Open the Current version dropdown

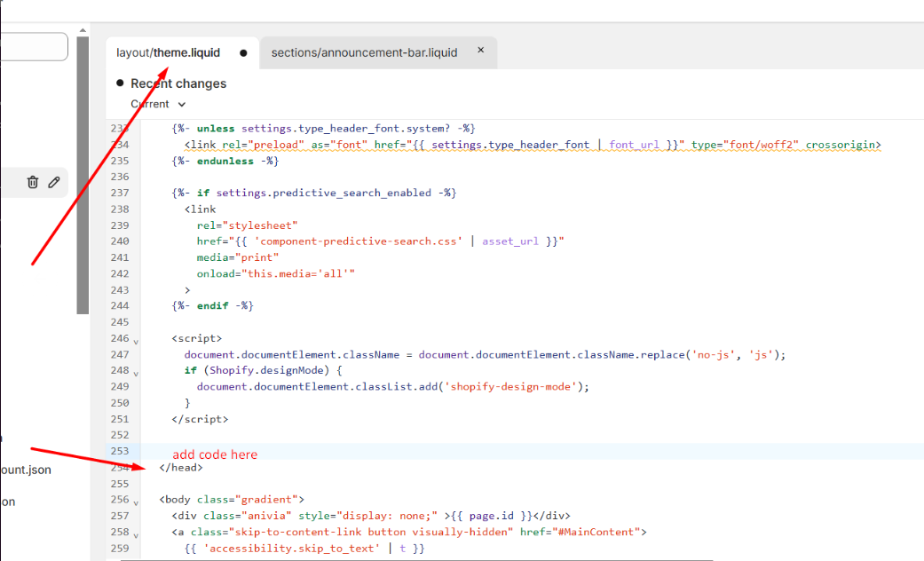158,105
